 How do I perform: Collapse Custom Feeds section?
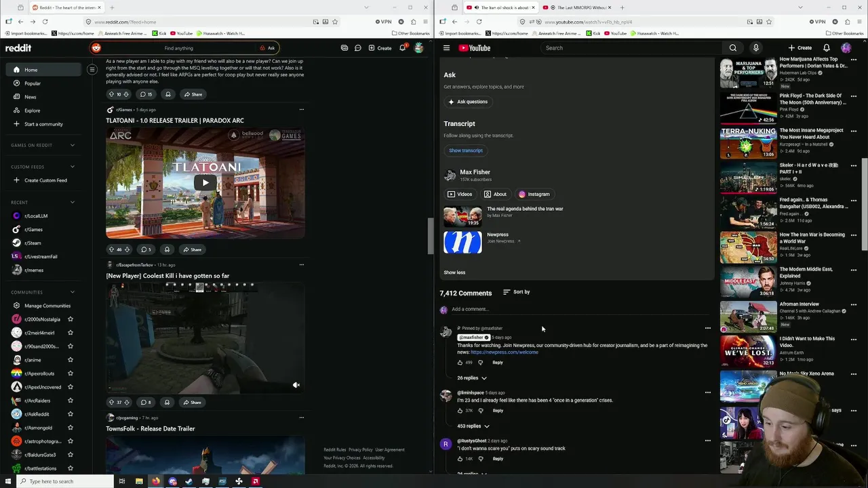73,167
